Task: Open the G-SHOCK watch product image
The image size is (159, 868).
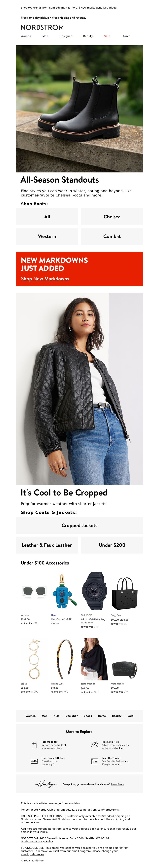Action: pyautogui.click(x=94, y=591)
